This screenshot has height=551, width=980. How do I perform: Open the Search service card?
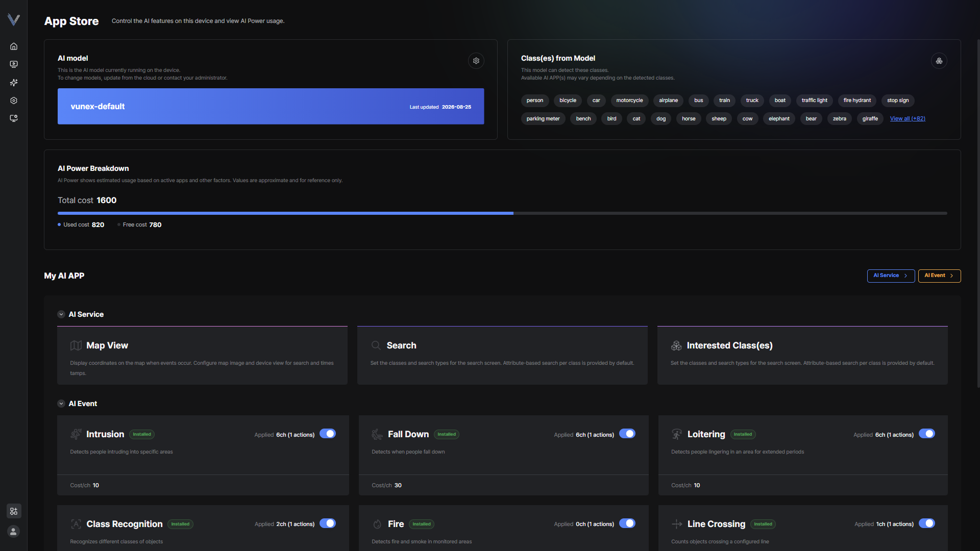[x=502, y=355]
